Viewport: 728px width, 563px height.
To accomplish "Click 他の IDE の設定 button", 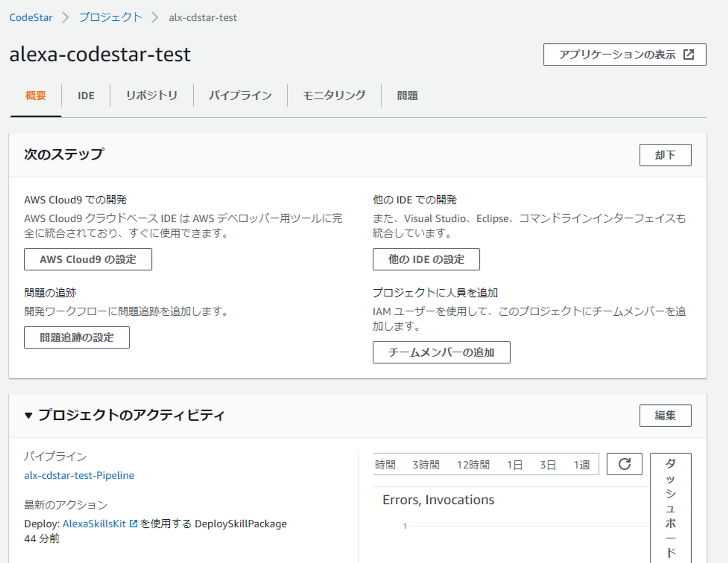I will pos(426,259).
